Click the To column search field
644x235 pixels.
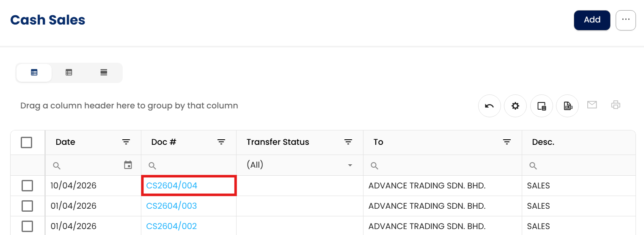click(444, 166)
